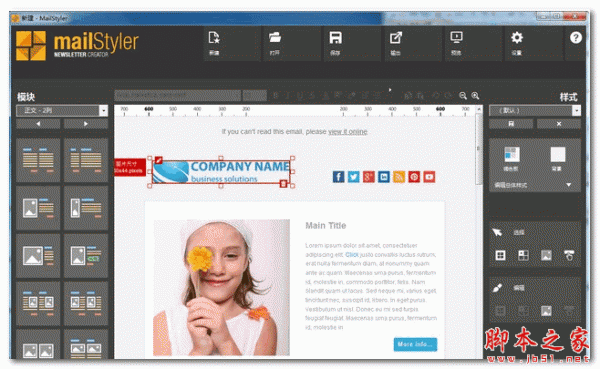This screenshot has height=369, width=600.
Task: Select the girl with flower photo
Action: click(x=222, y=287)
